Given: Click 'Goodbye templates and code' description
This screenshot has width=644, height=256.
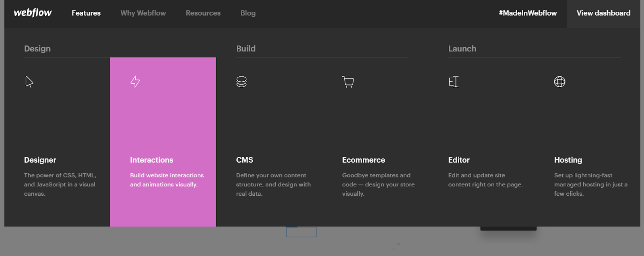Looking at the screenshot, I should tap(378, 184).
